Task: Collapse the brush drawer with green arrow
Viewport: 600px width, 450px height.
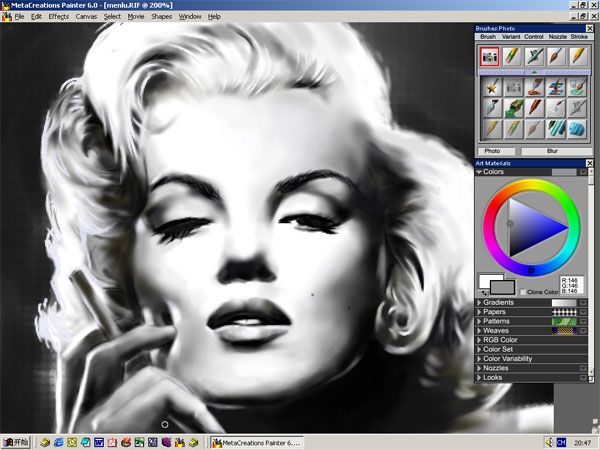Action: [x=534, y=72]
